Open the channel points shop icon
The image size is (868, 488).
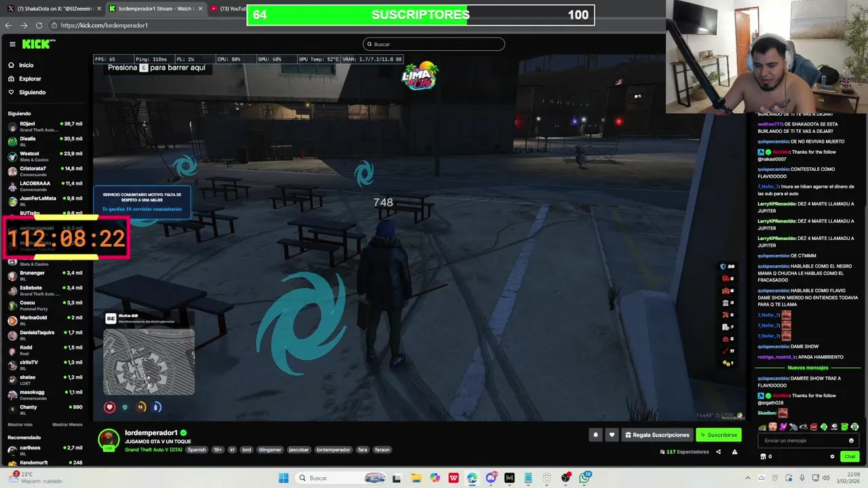[x=763, y=457]
